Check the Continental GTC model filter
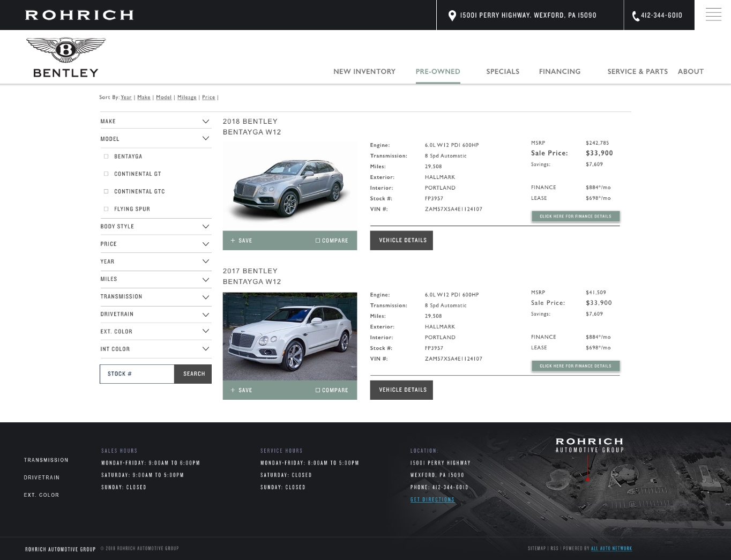Viewport: 731px width, 560px height. (106, 191)
